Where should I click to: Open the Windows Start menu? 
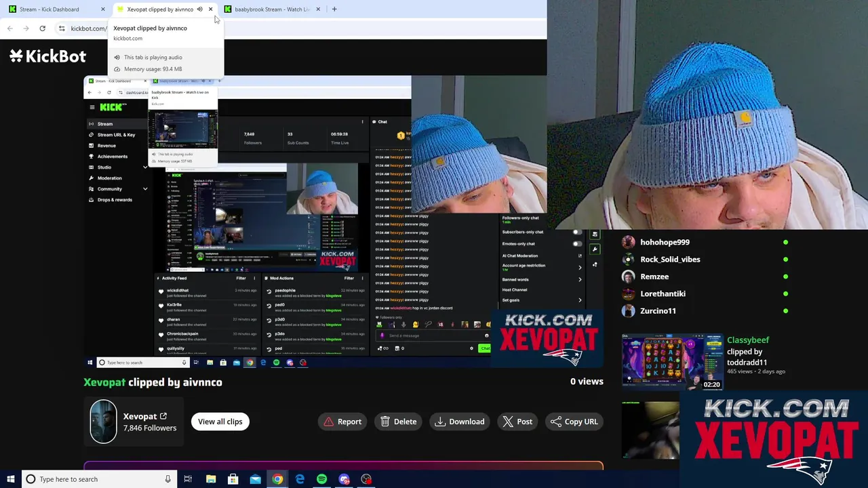point(10,479)
